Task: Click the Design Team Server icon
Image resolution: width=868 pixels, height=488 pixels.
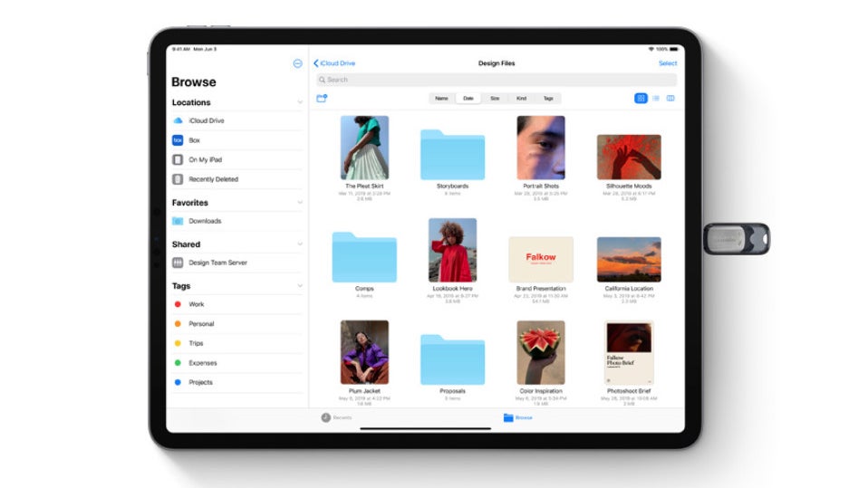Action: tap(178, 263)
